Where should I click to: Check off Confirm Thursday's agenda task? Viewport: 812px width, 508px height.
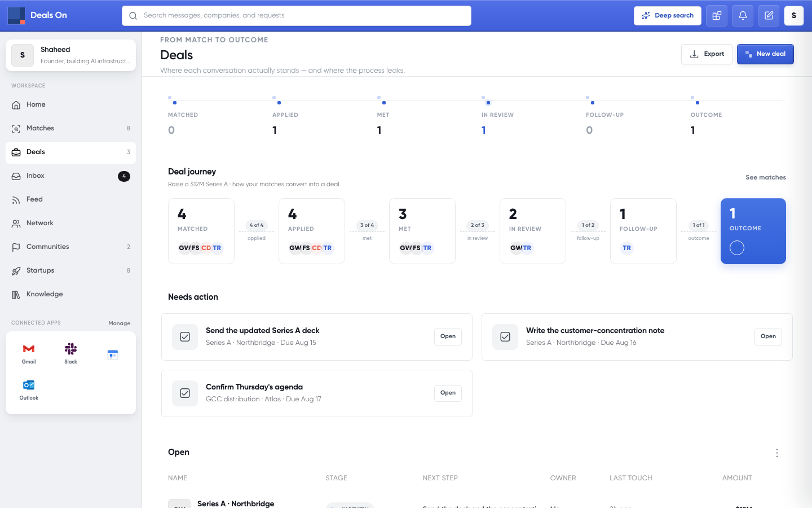coord(185,393)
